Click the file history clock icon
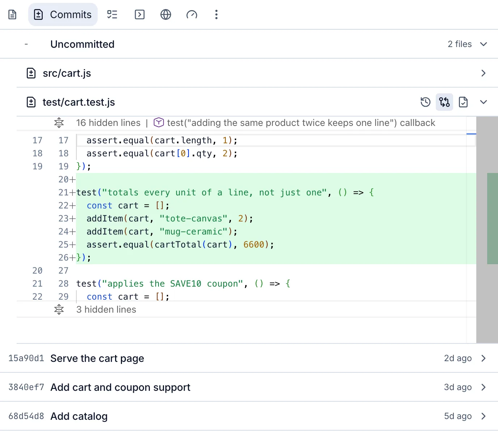This screenshot has width=498, height=448. click(x=426, y=102)
